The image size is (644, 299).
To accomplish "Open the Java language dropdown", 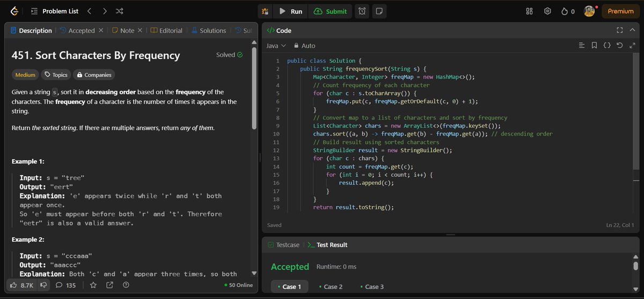I will [276, 46].
